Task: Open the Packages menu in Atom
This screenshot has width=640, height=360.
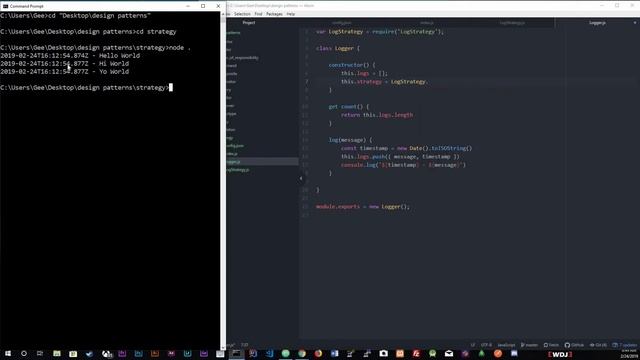Action: point(274,14)
